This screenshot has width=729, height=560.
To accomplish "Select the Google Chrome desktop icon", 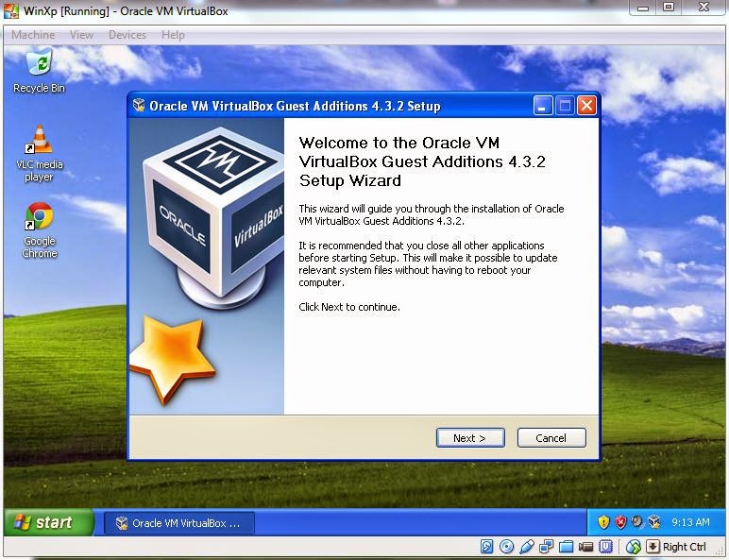I will [x=40, y=230].
